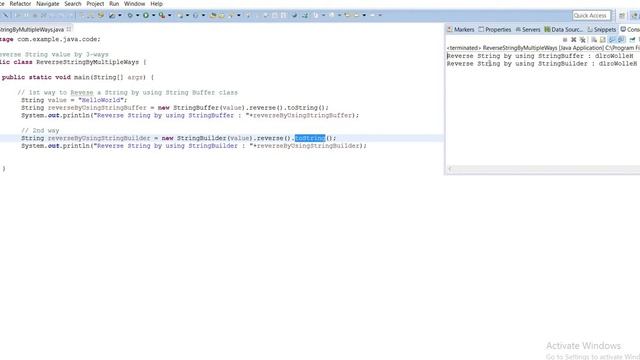640x360 pixels.
Task: Start a debug session with the bug icon
Action: [x=130, y=15]
